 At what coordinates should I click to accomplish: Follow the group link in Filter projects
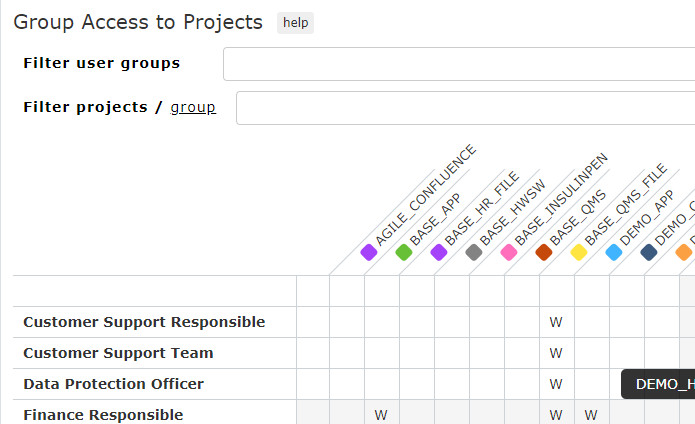coord(193,107)
